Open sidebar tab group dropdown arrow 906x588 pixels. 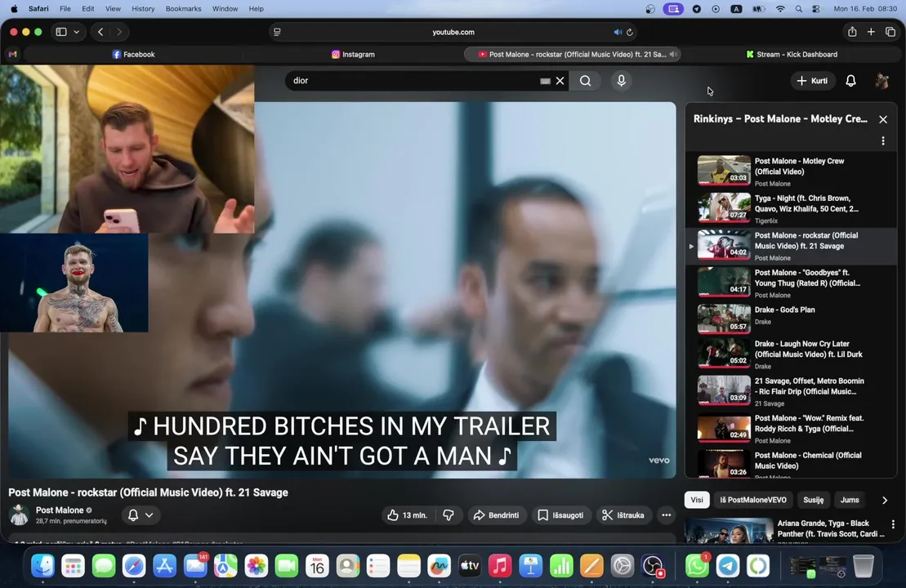pyautogui.click(x=76, y=32)
